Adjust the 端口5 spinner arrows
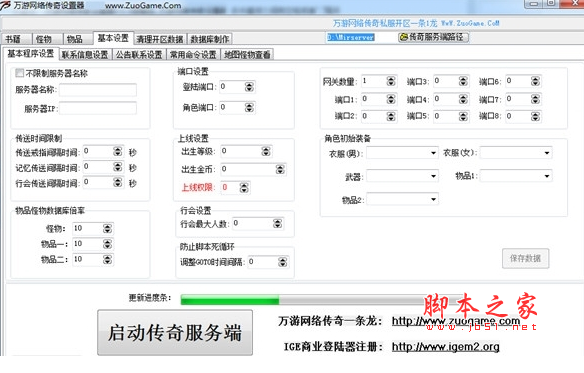The width and height of the screenshot is (584, 373). point(463,116)
